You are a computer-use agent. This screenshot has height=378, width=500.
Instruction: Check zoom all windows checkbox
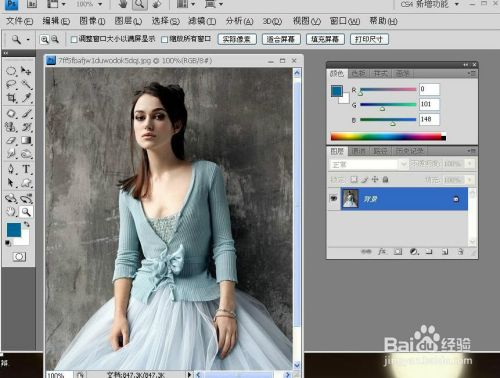click(x=164, y=40)
